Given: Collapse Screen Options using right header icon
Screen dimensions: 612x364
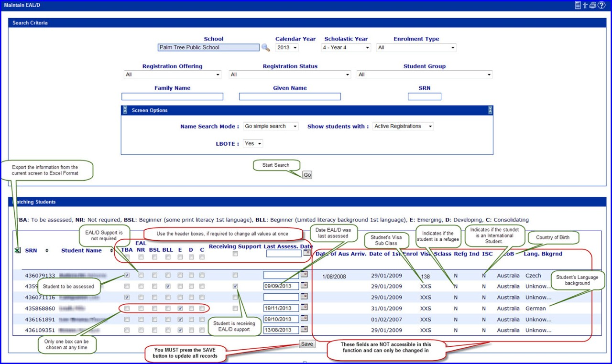Looking at the screenshot, I should click(x=490, y=110).
